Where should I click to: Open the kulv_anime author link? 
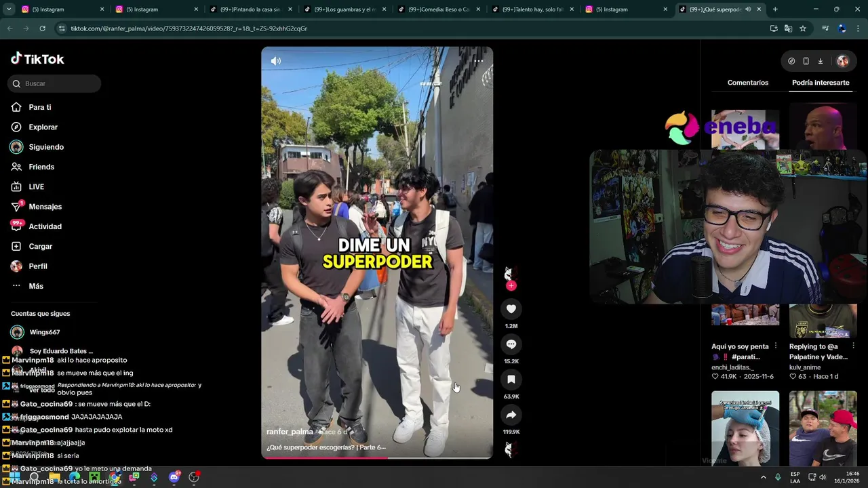(805, 367)
